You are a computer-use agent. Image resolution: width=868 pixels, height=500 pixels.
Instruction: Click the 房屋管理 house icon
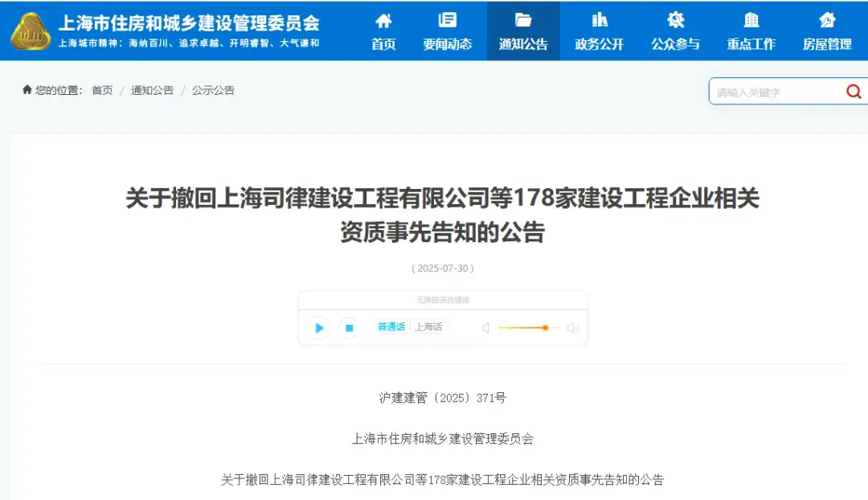[827, 20]
